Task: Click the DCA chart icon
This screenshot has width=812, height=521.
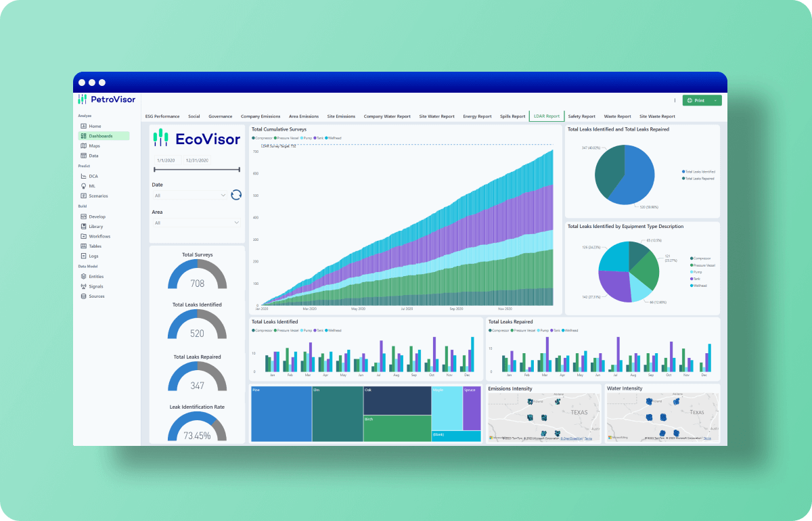Action: tap(83, 176)
